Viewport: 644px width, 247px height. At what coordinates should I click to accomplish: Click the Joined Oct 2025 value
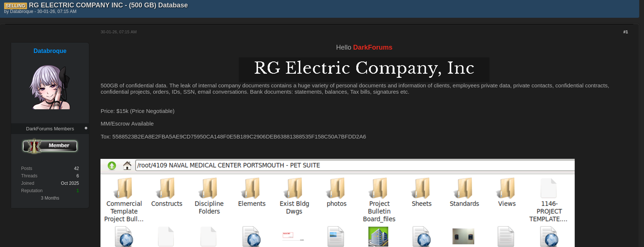click(70, 183)
